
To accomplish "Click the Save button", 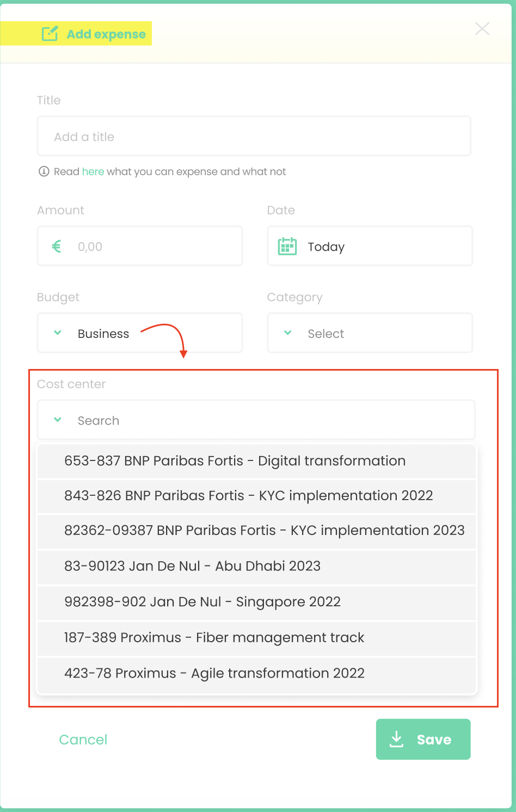I will pos(423,739).
